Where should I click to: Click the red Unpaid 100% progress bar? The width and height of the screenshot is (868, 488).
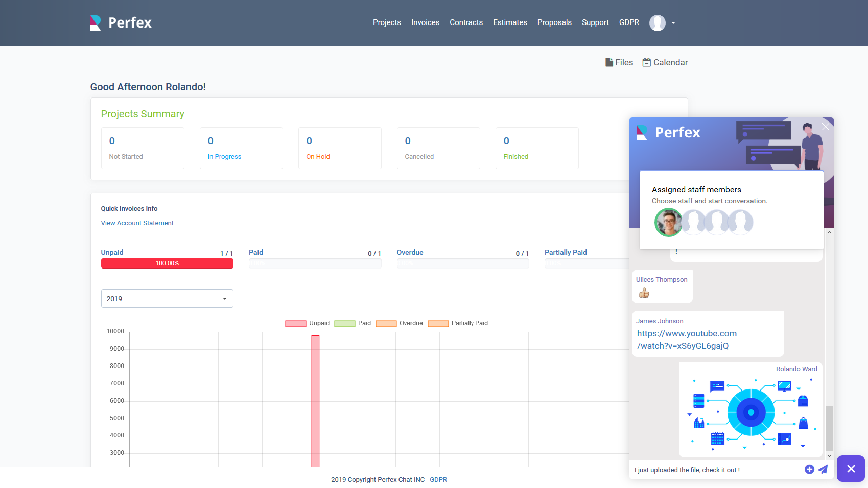click(x=167, y=263)
